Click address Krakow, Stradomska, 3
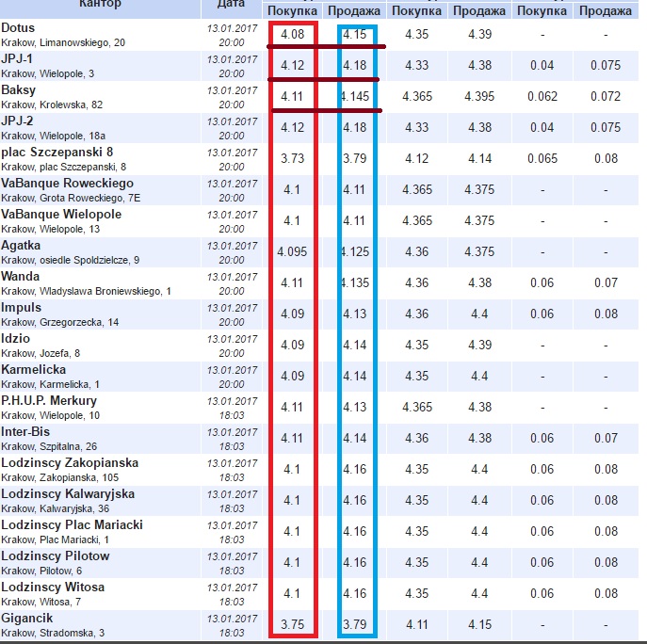Screen dimensions: 647x644 point(53,634)
